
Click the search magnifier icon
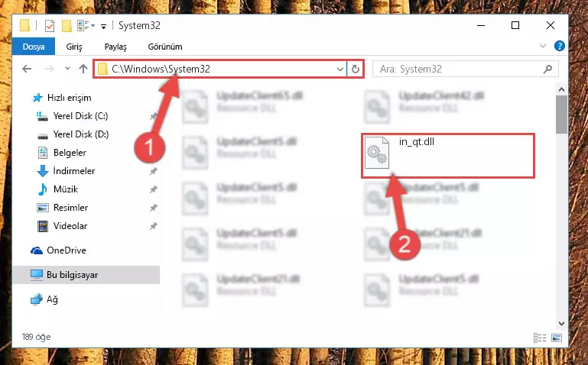pos(547,69)
